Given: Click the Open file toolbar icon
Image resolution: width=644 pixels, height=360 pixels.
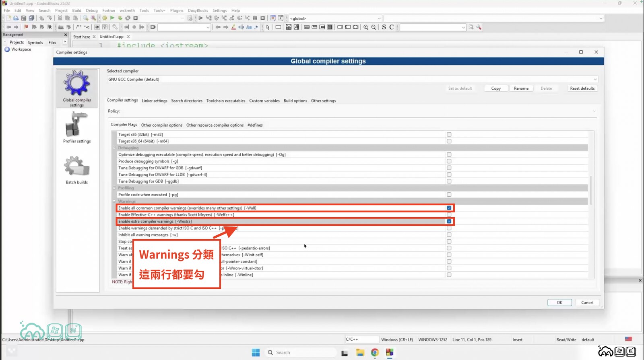Looking at the screenshot, I should [16, 18].
